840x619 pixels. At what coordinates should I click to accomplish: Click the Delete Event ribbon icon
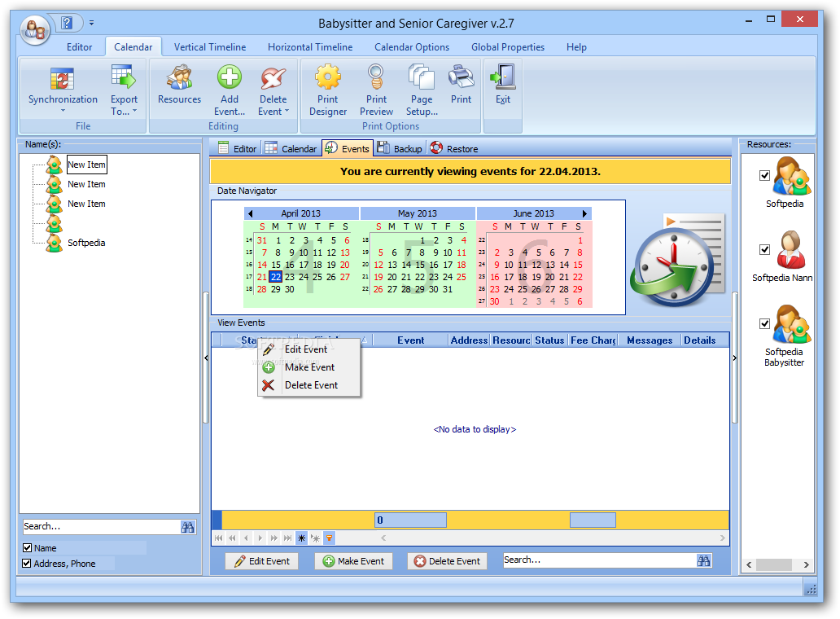273,77
